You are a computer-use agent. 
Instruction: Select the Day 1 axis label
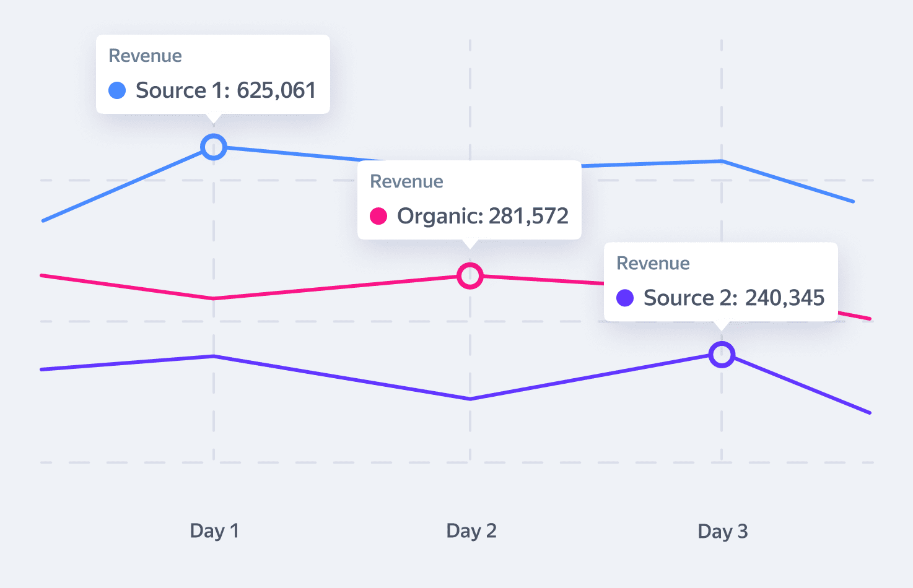tap(214, 531)
